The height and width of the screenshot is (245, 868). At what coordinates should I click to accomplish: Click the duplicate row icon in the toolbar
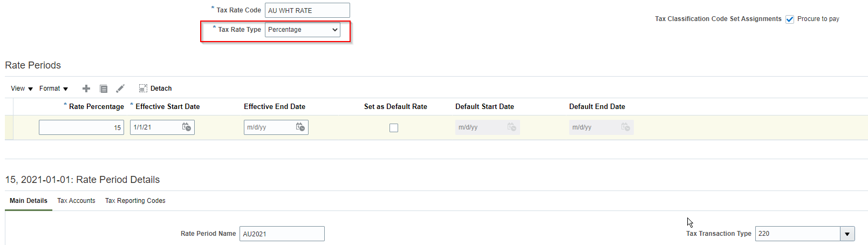[x=104, y=89]
